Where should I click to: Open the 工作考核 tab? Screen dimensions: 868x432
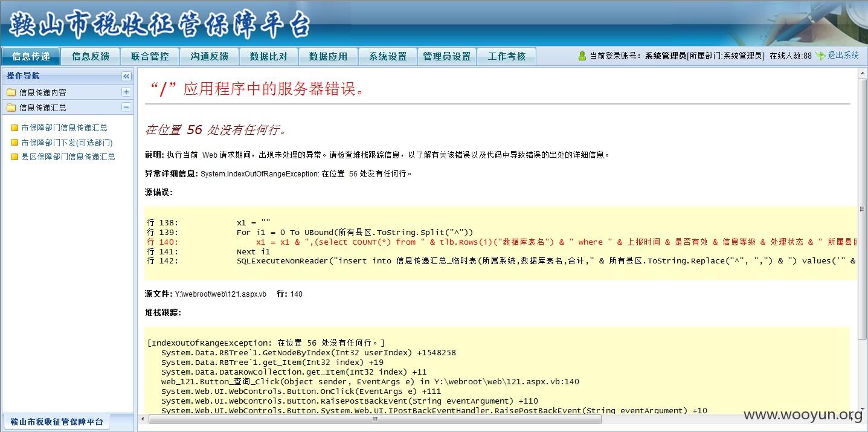(507, 56)
